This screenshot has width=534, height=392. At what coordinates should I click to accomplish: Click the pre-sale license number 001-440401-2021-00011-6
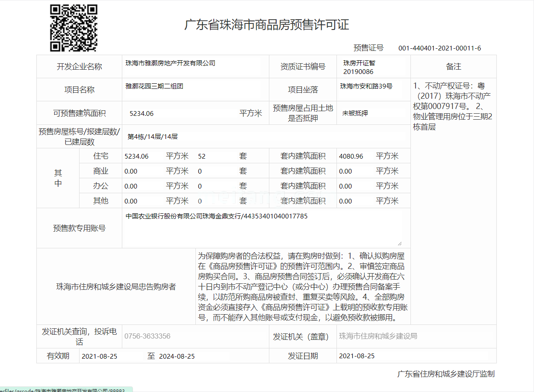(x=440, y=48)
